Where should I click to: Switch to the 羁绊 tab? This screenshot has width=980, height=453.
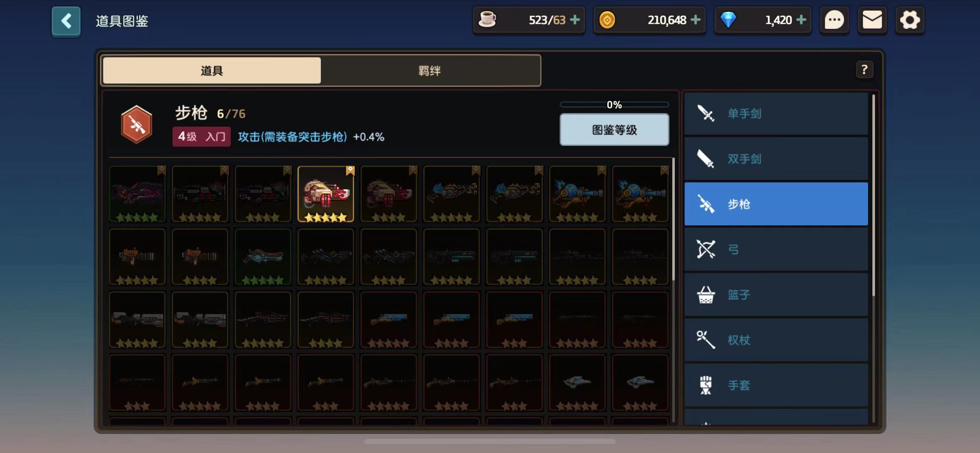tap(430, 70)
